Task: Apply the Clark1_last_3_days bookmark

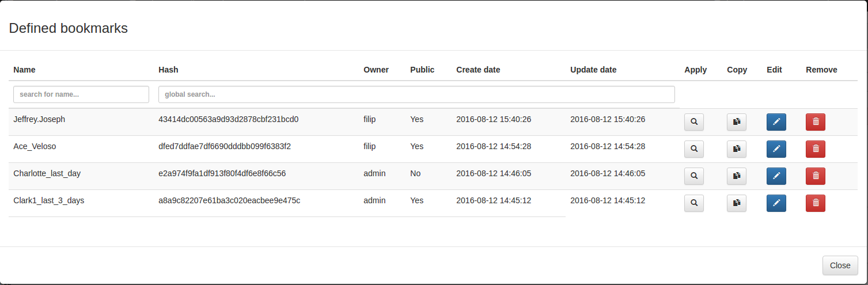Action: click(694, 203)
